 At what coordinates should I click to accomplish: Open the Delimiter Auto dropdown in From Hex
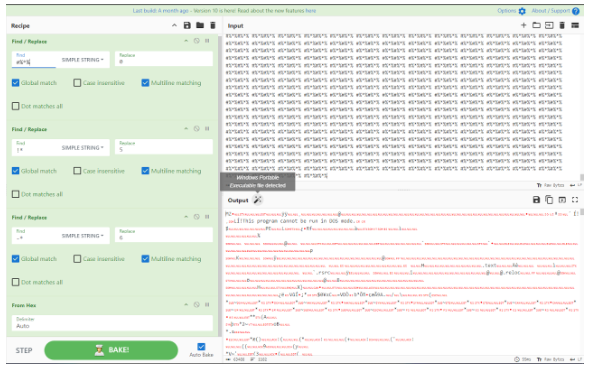[x=112, y=323]
